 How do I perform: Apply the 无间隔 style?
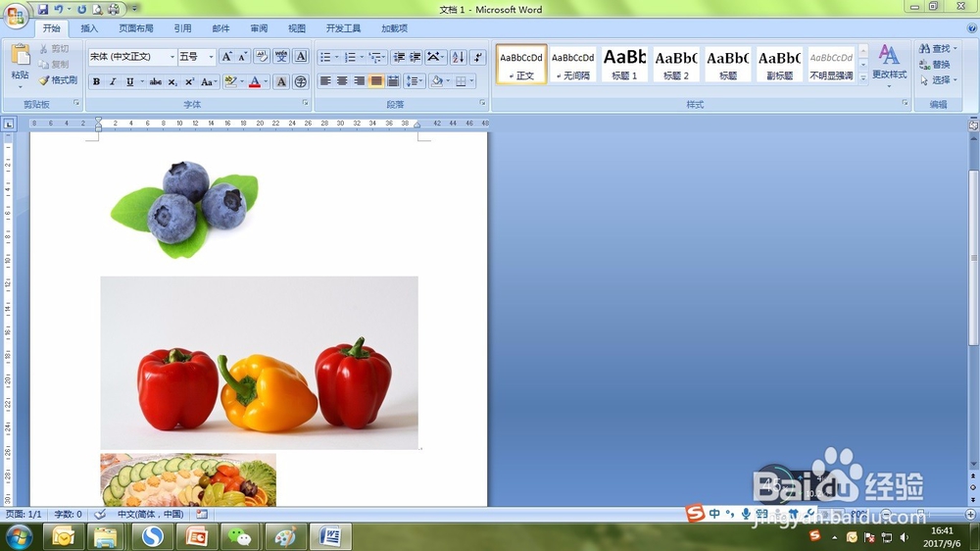point(572,64)
